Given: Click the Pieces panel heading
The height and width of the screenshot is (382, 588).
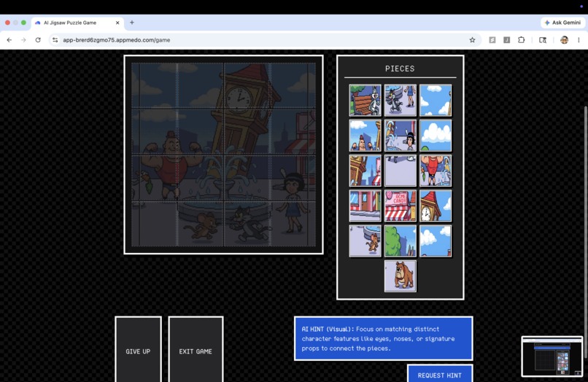Looking at the screenshot, I should click(400, 69).
